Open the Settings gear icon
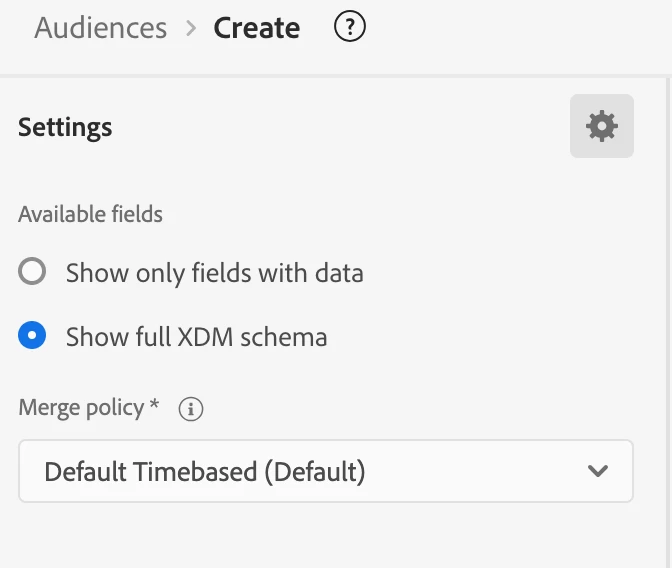The height and width of the screenshot is (568, 672). (601, 126)
